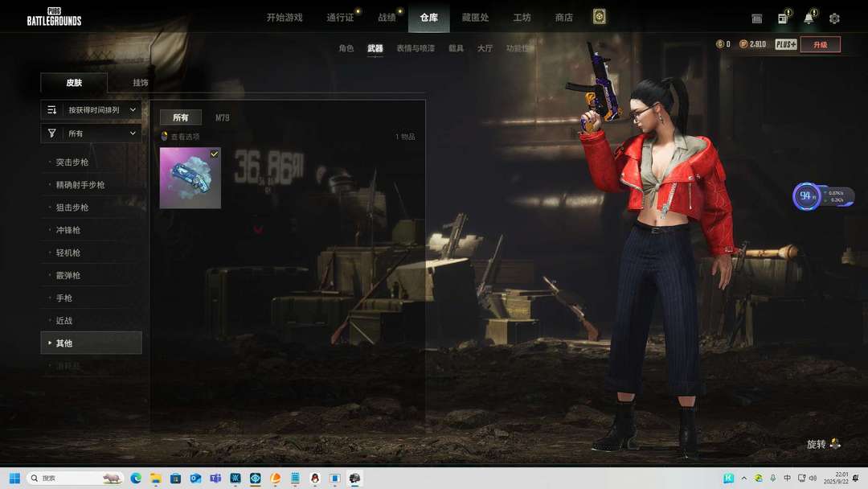
Task: Click the BP currency coin icon
Action: coord(743,43)
